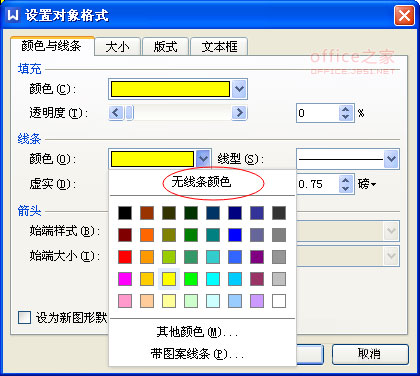This screenshot has width=420, height=376.
Task: Toggle the 设为新图形默认值 checkbox
Action: tap(24, 318)
